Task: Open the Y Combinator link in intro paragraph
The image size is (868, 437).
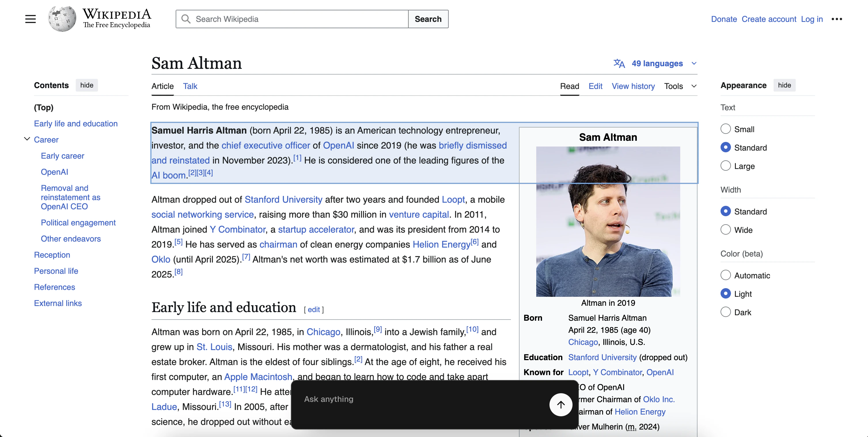Action: (238, 230)
